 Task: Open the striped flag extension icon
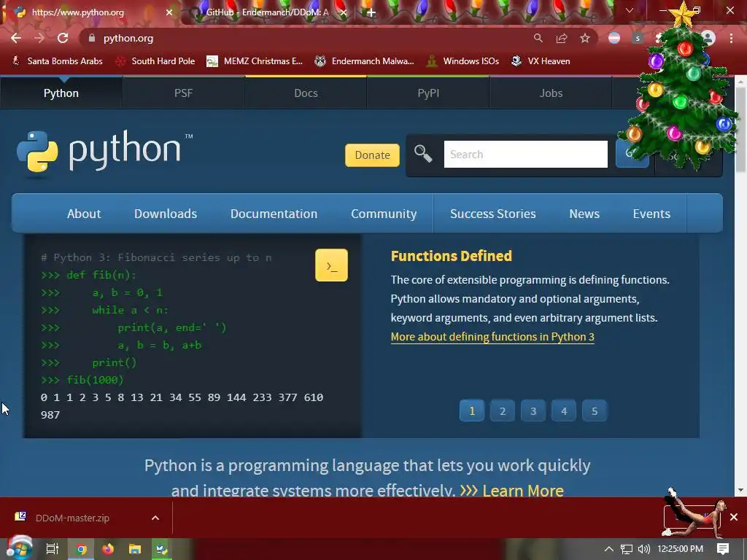pos(614,38)
